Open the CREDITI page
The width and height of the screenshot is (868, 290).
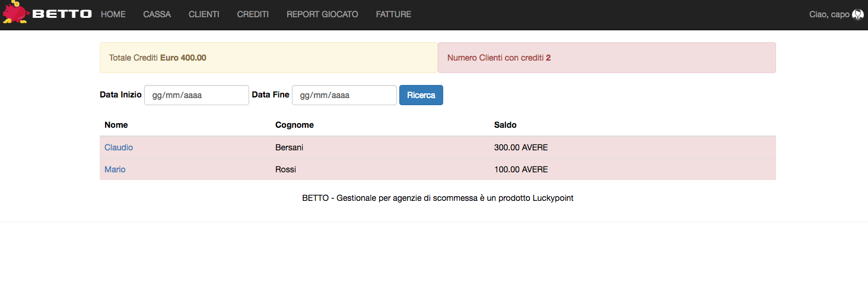pyautogui.click(x=253, y=14)
